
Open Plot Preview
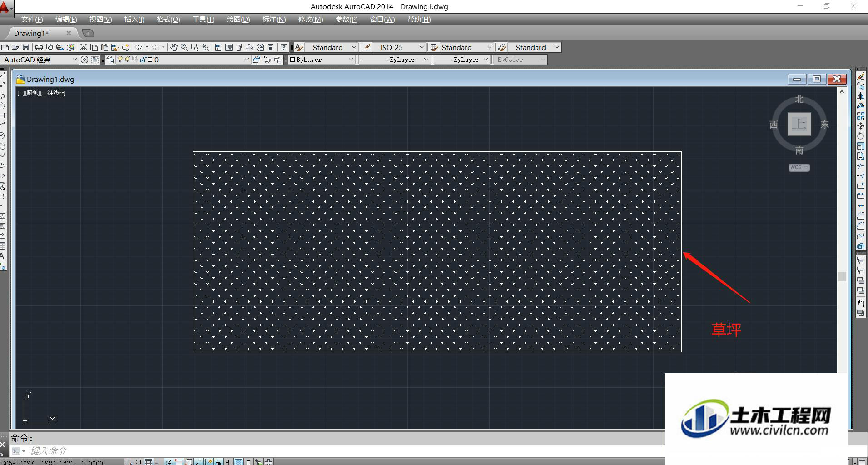50,47
